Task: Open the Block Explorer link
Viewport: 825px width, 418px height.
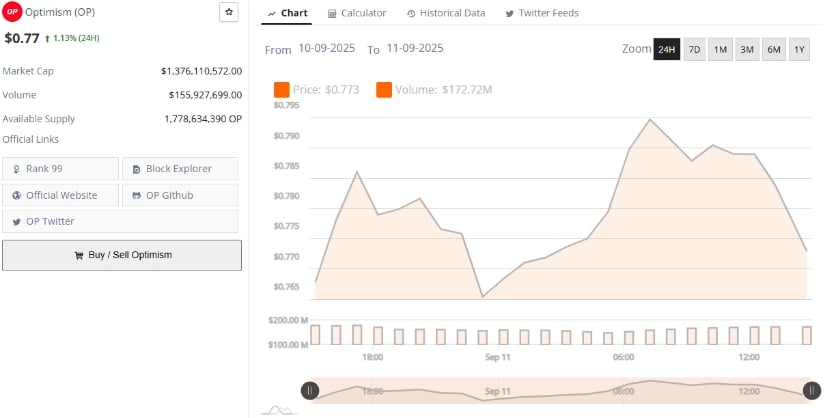Action: [x=180, y=168]
